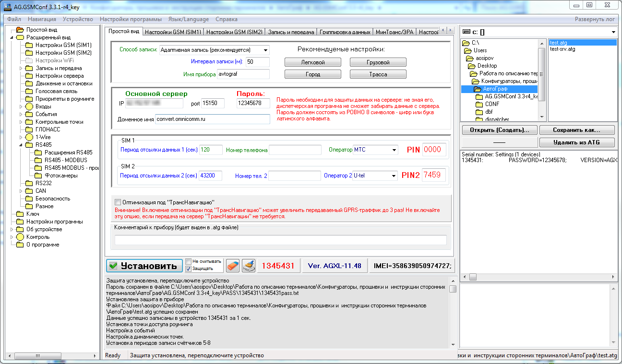Click yellow circle icon of Входы
The image size is (622, 364).
[x=29, y=106]
